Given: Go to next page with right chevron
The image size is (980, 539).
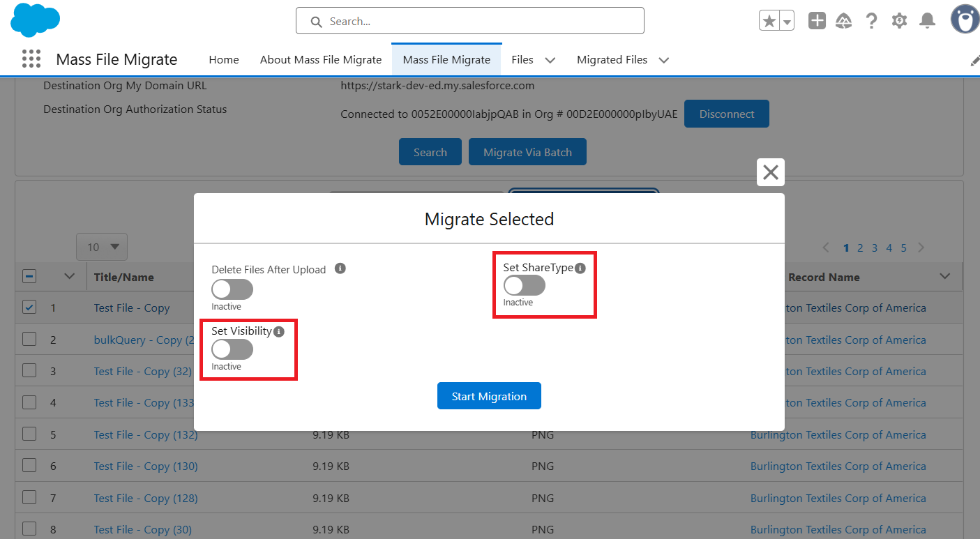Looking at the screenshot, I should click(x=921, y=248).
